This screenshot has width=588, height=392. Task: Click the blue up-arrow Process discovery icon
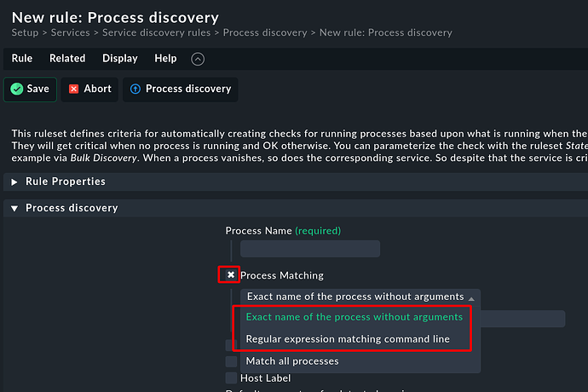135,89
